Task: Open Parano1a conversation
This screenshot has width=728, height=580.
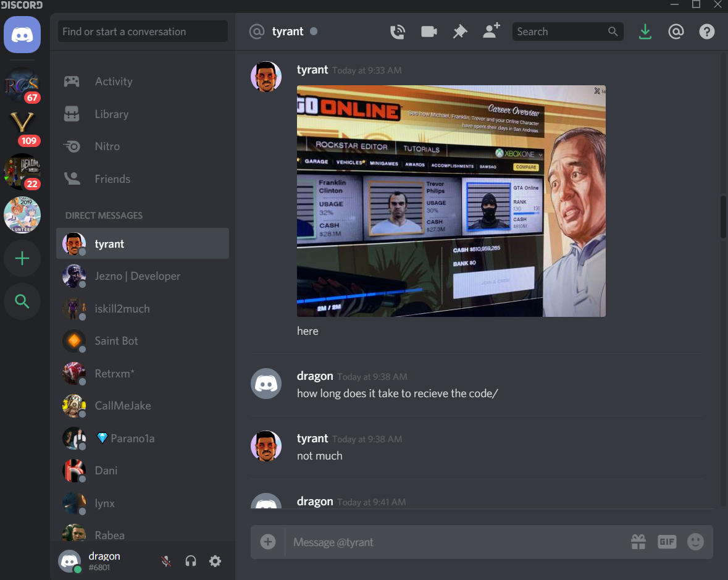Action: pyautogui.click(x=143, y=439)
